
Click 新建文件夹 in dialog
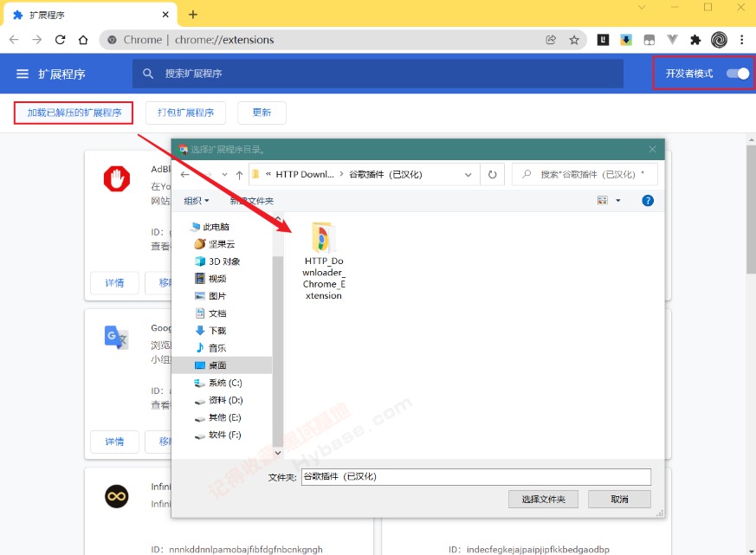[251, 201]
